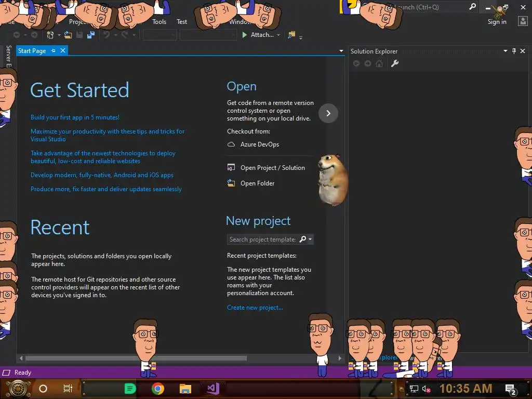Viewport: 532px width, 399px height.
Task: Open Google Chrome from the taskbar
Action: tap(158, 389)
